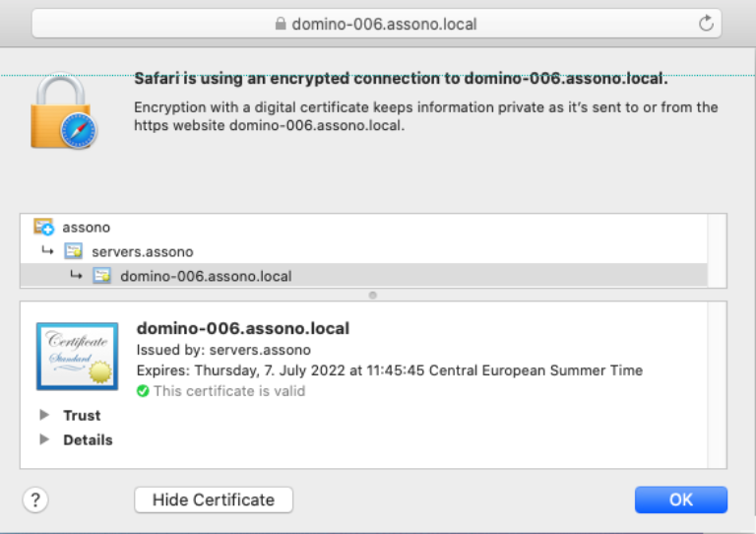
Task: Click the 'Issued by: servers.assono' text
Action: (x=223, y=350)
